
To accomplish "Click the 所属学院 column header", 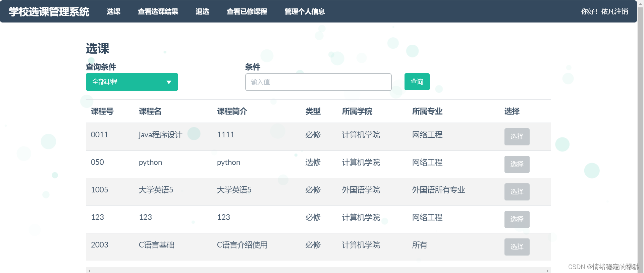I will 357,111.
